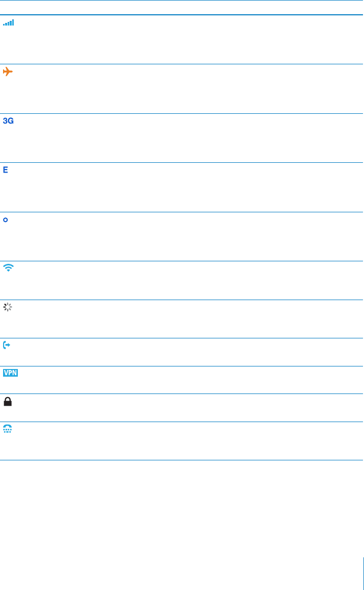
Task: Click the network activity spinner icon
Action: 8,307
